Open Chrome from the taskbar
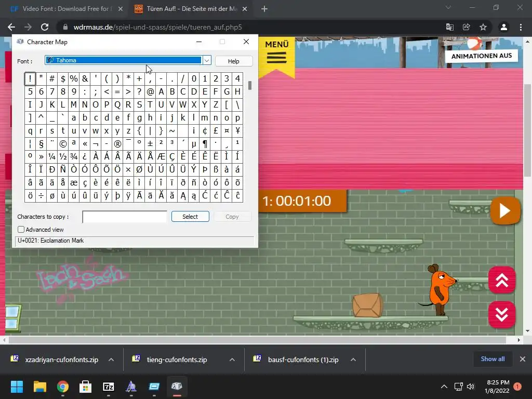Screen dimensions: 532x399 click(63, 387)
